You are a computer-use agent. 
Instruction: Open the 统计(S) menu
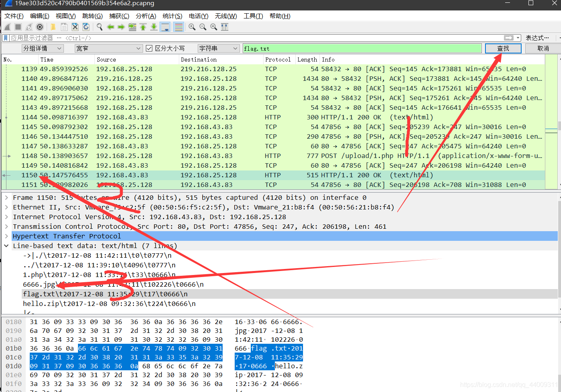click(172, 16)
